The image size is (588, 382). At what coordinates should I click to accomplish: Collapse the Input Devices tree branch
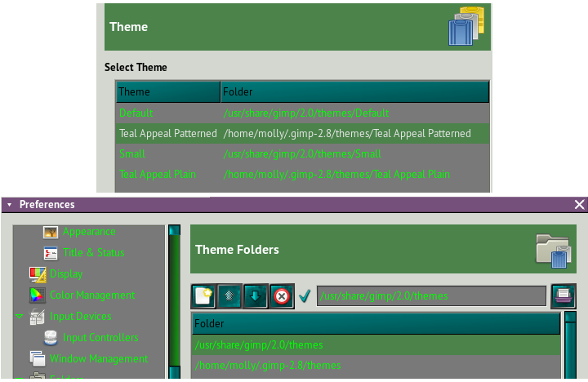pyautogui.click(x=20, y=317)
